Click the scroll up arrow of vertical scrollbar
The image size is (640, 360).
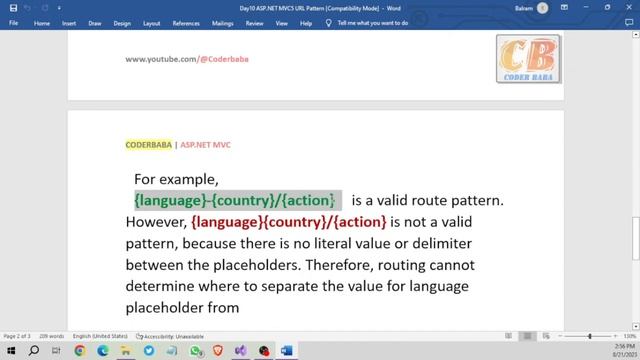click(x=636, y=35)
